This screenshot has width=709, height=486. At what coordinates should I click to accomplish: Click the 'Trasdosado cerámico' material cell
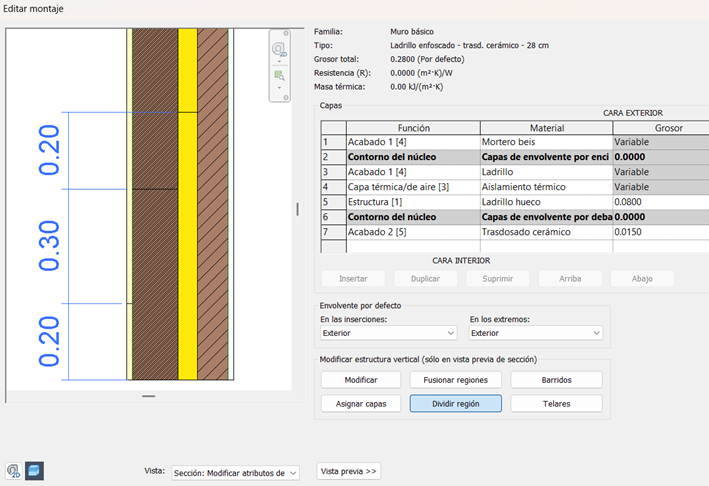click(547, 232)
